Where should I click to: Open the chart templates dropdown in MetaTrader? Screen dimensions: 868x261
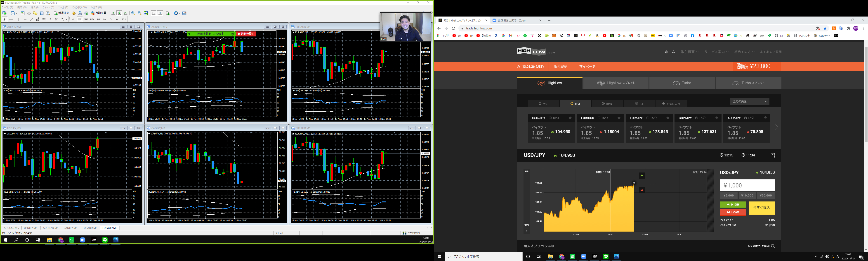pyautogui.click(x=185, y=13)
